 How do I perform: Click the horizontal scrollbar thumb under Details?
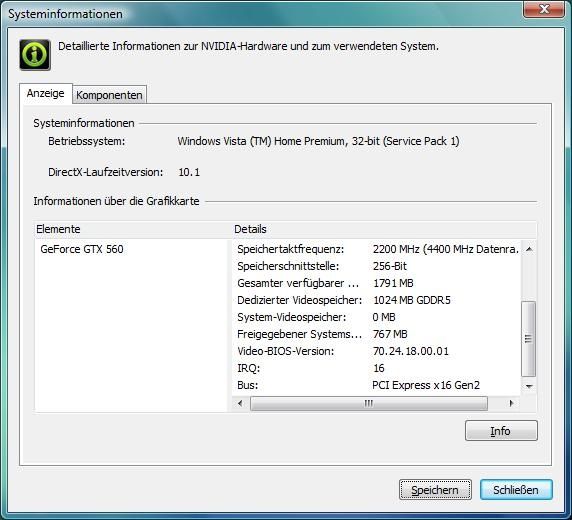coord(369,403)
